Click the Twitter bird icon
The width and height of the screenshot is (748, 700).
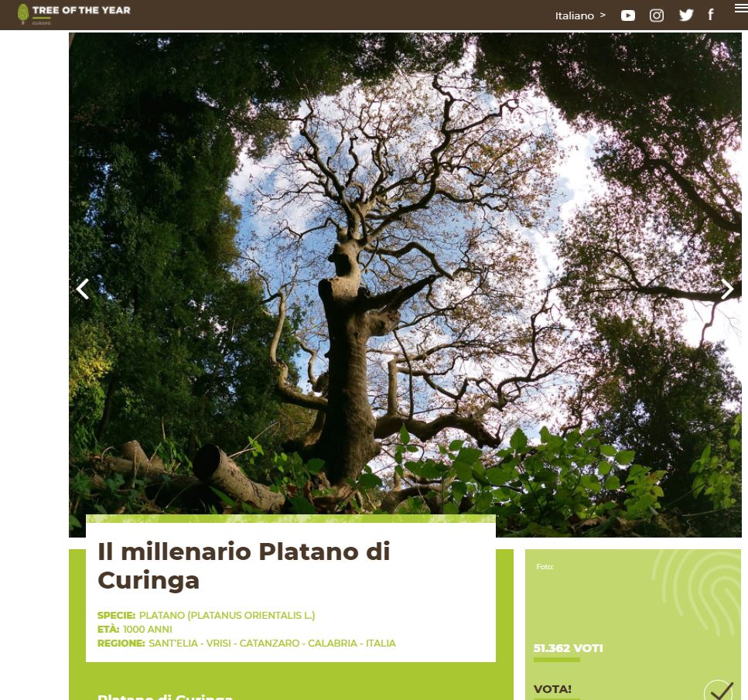click(x=686, y=15)
